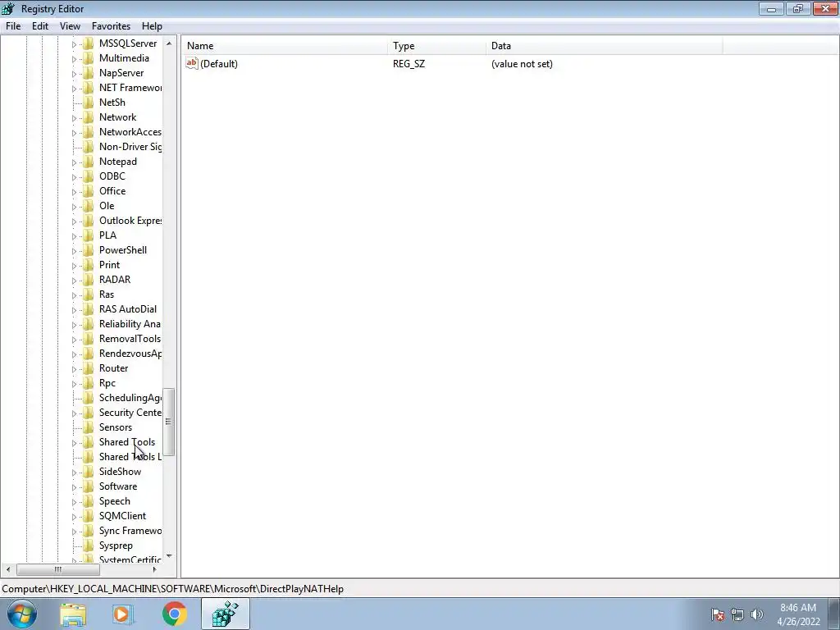This screenshot has height=630, width=840.
Task: Open the Edit menu
Action: 40,26
